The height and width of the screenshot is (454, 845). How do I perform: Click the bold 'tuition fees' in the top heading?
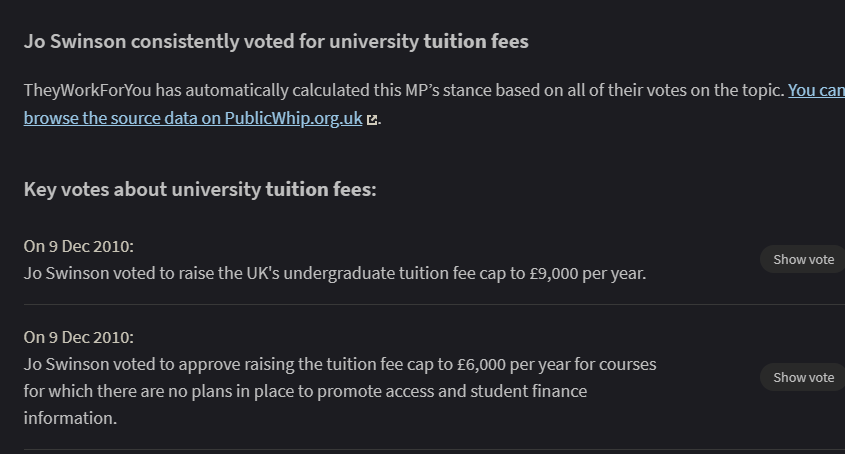tap(476, 42)
